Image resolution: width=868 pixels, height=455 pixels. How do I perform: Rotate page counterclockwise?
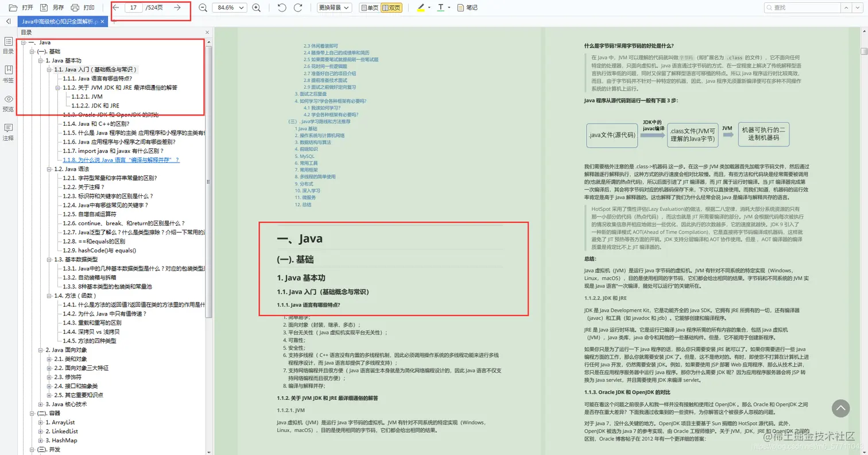[x=282, y=7]
